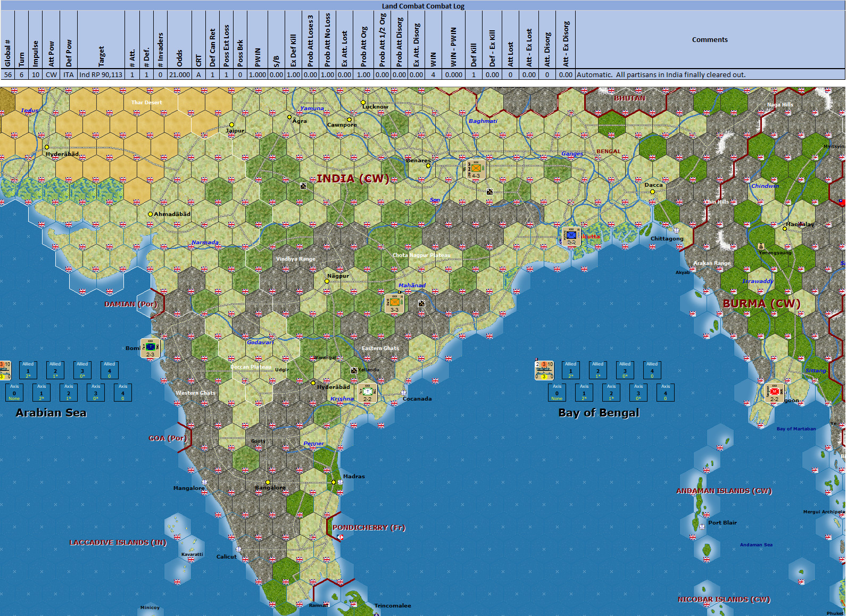
Task: Click Bay of Bengal Allied section box 2
Action: tap(598, 370)
